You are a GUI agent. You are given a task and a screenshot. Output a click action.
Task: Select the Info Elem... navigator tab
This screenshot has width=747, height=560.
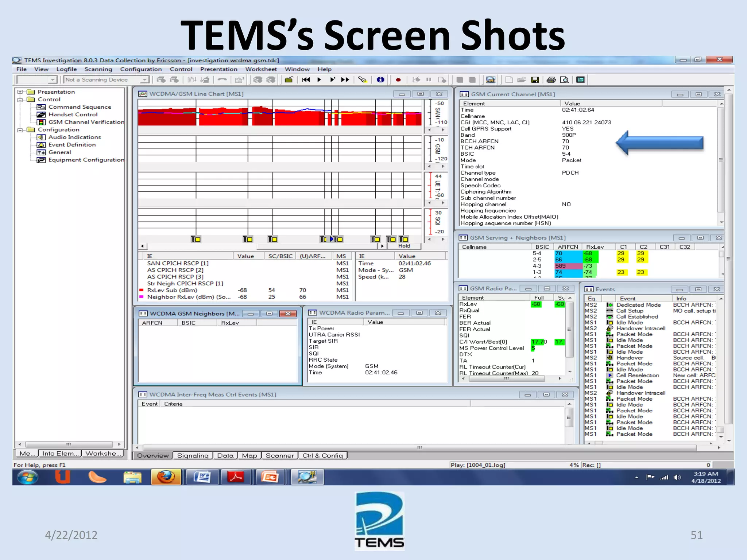[x=60, y=454]
